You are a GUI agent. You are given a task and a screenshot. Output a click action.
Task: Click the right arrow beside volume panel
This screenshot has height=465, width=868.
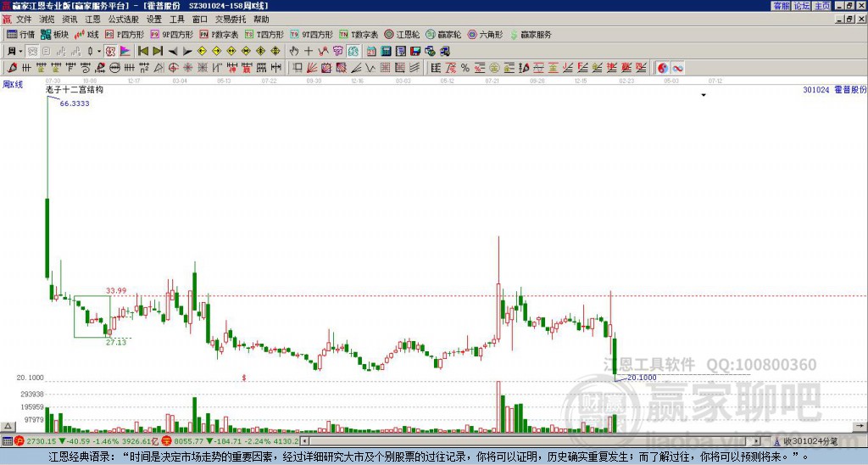pos(860,426)
